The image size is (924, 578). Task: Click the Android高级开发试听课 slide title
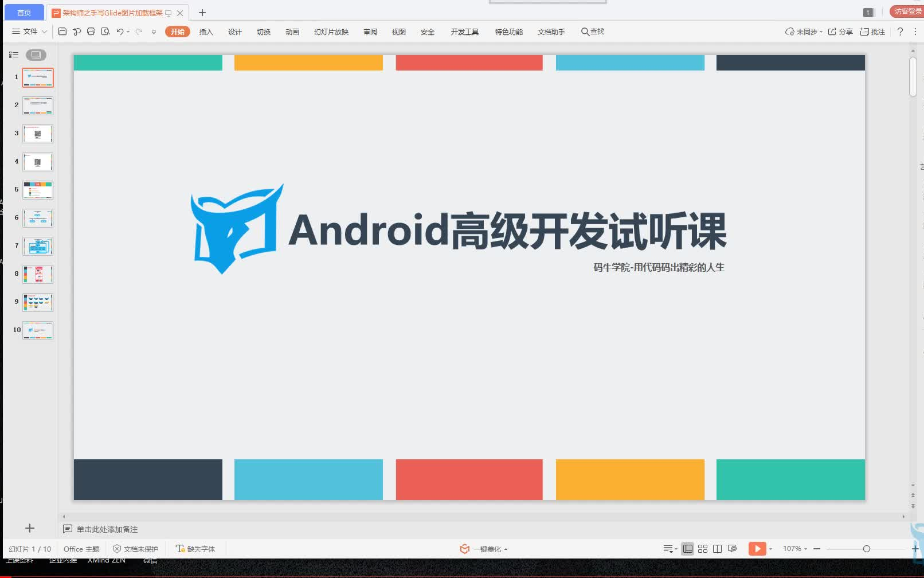pyautogui.click(x=508, y=231)
